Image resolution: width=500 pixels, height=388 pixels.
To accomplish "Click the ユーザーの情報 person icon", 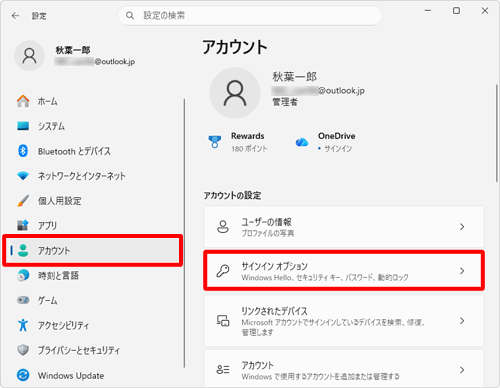I will coord(223,227).
